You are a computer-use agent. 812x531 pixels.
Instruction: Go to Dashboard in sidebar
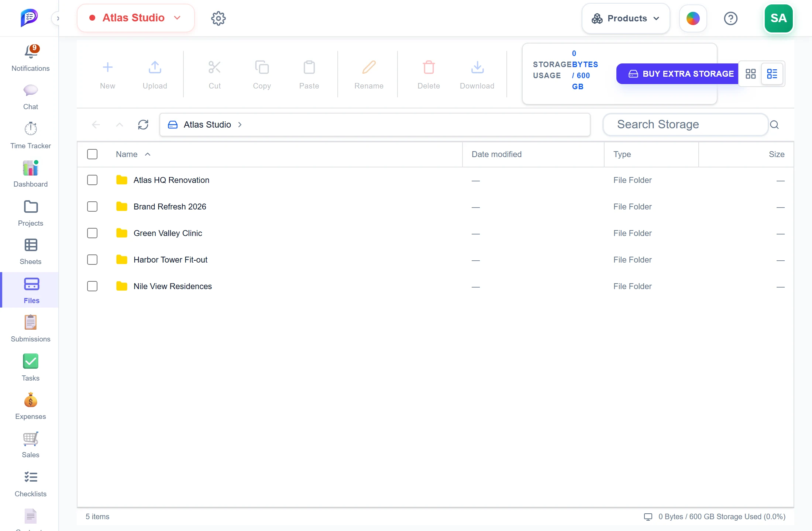[x=31, y=174]
